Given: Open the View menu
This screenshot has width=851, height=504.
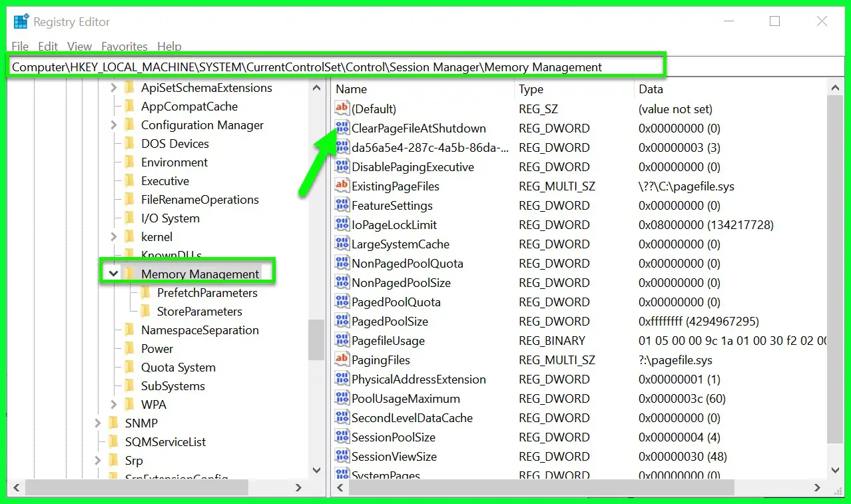Looking at the screenshot, I should (80, 46).
